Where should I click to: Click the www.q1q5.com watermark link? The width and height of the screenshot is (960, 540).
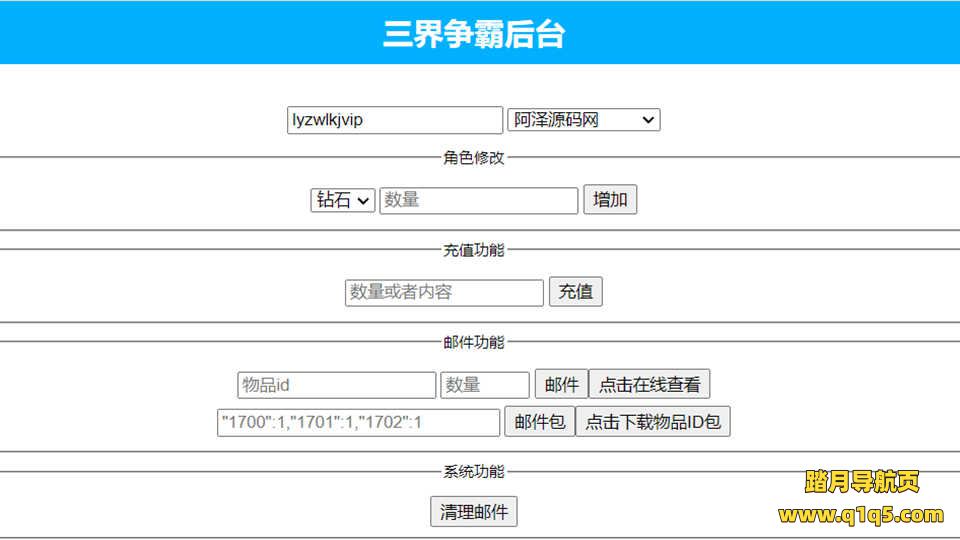point(861,515)
